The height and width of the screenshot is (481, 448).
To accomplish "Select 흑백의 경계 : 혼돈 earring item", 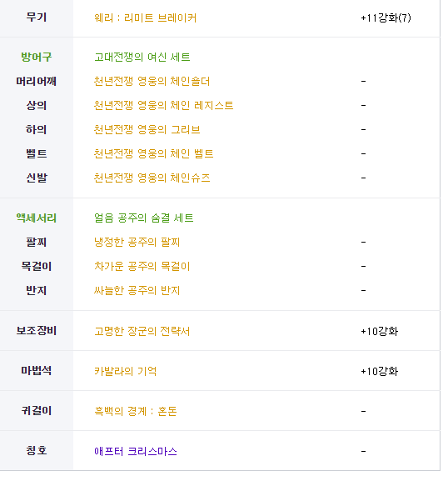I will coord(136,411).
